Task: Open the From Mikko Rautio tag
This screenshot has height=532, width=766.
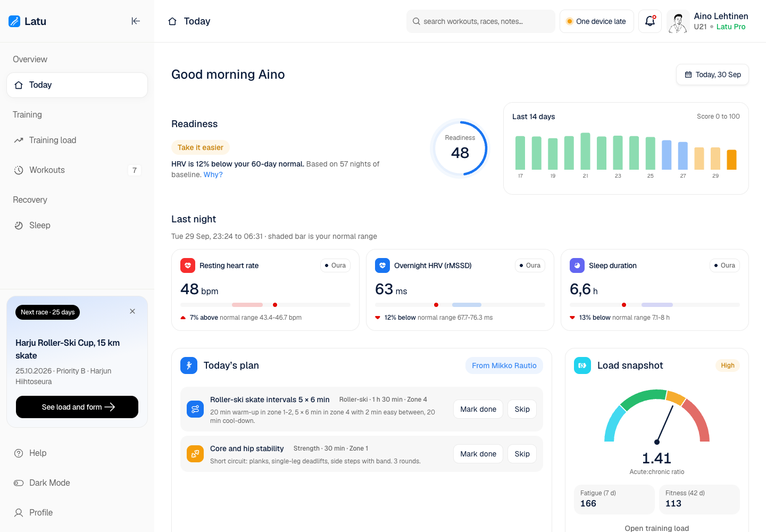Action: [504, 365]
